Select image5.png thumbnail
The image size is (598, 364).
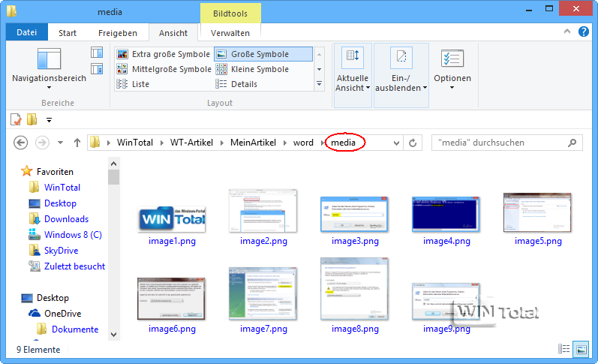point(537,212)
